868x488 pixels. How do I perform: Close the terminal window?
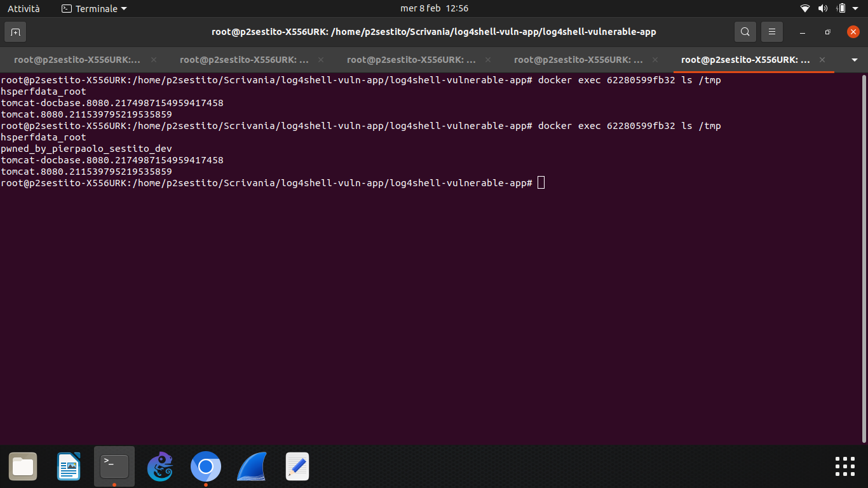tap(853, 32)
